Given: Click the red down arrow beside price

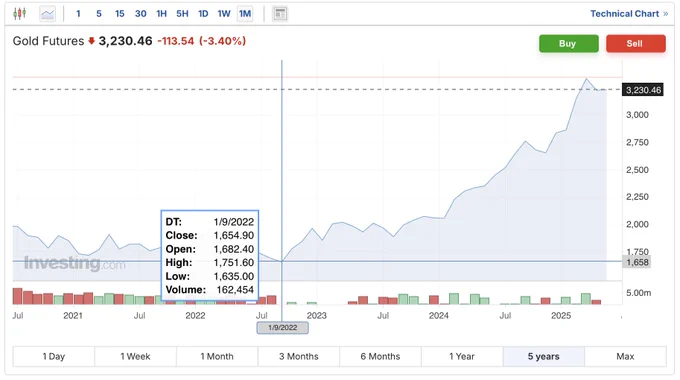Looking at the screenshot, I should (x=91, y=41).
